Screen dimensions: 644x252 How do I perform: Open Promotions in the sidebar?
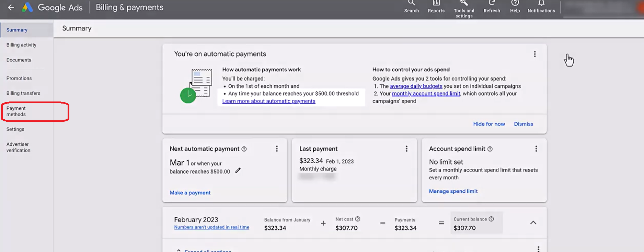(19, 79)
